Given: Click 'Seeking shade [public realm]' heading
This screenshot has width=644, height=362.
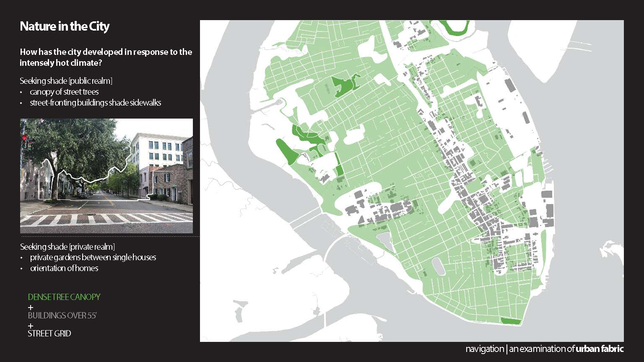Looking at the screenshot, I should [x=66, y=81].
